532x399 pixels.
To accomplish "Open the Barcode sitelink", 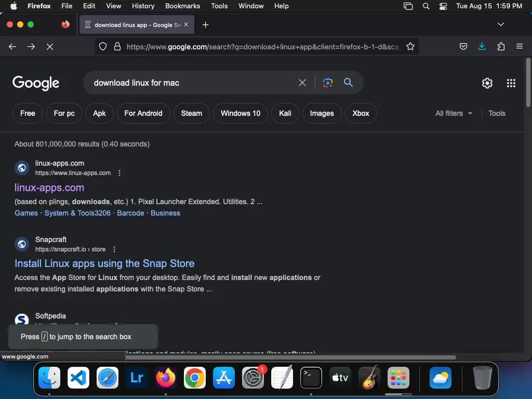I will point(130,213).
